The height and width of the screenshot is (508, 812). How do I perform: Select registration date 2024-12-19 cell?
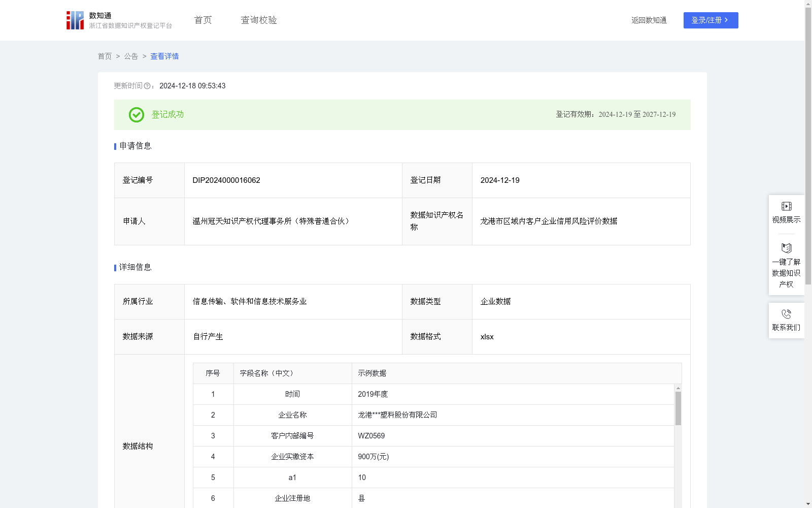point(581,180)
